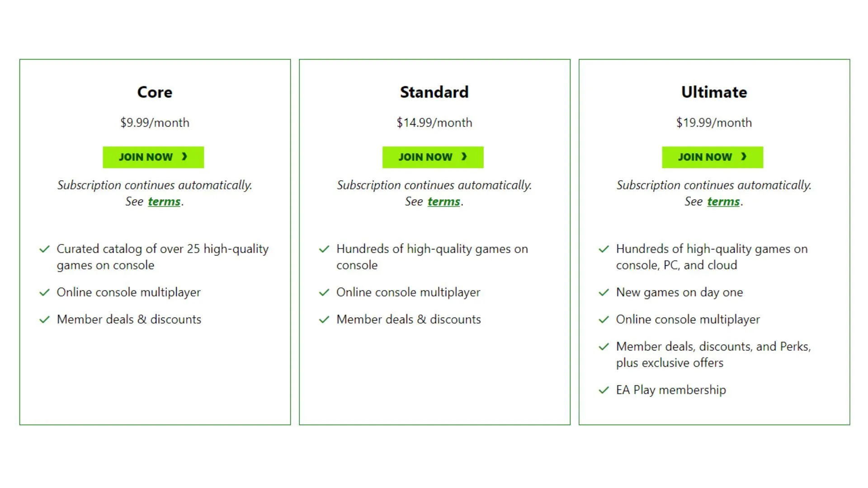Click the checkmark beside Core's 'Online console multiplayer'
The image size is (868, 488).
click(44, 292)
